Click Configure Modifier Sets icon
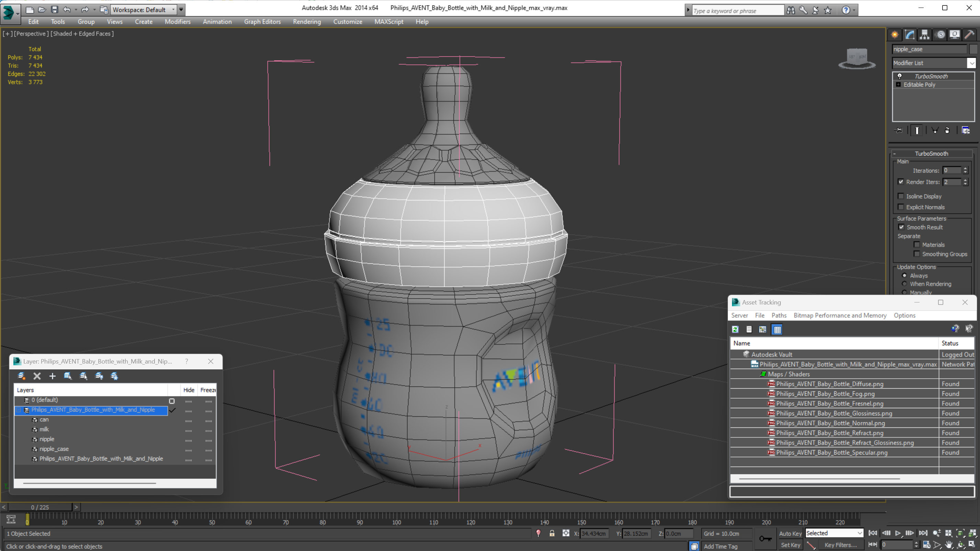980x551 pixels. (x=966, y=130)
